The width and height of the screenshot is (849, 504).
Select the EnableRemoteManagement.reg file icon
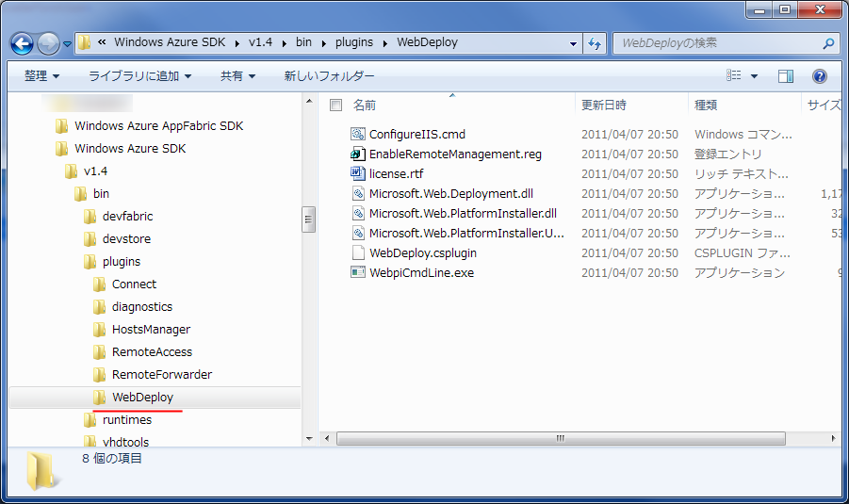[x=358, y=154]
